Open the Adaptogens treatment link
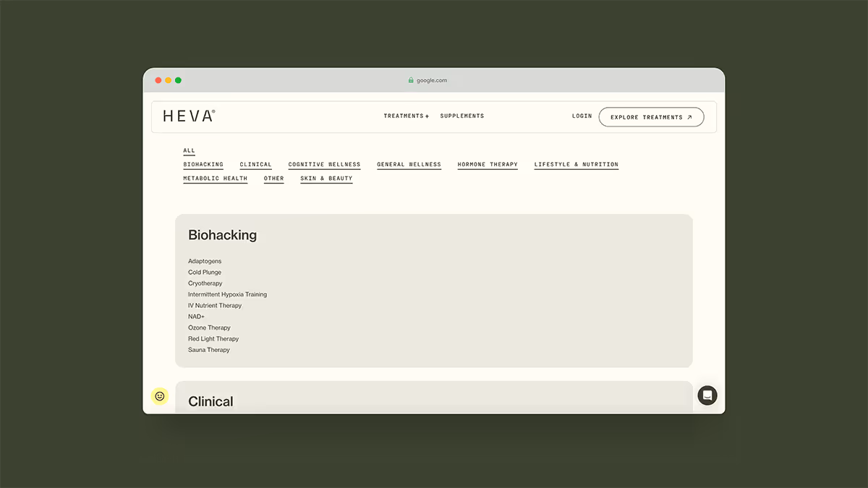868x488 pixels. click(x=205, y=262)
